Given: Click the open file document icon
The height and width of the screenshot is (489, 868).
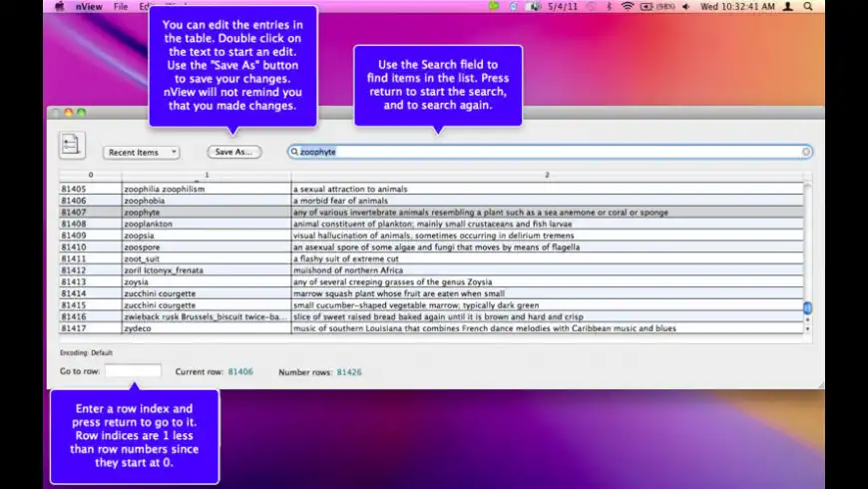Looking at the screenshot, I should [x=72, y=145].
